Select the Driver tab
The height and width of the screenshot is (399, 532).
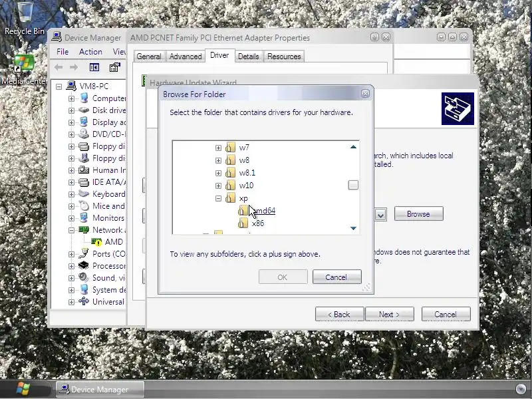click(219, 55)
